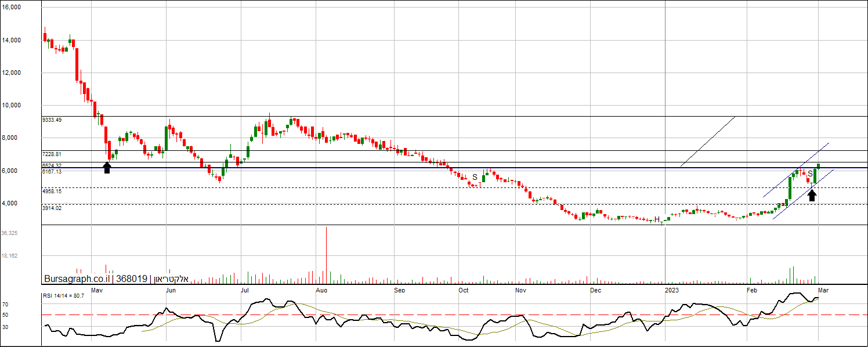Select the S marker in October
Screen dimensions: 868x347
[x=475, y=177]
